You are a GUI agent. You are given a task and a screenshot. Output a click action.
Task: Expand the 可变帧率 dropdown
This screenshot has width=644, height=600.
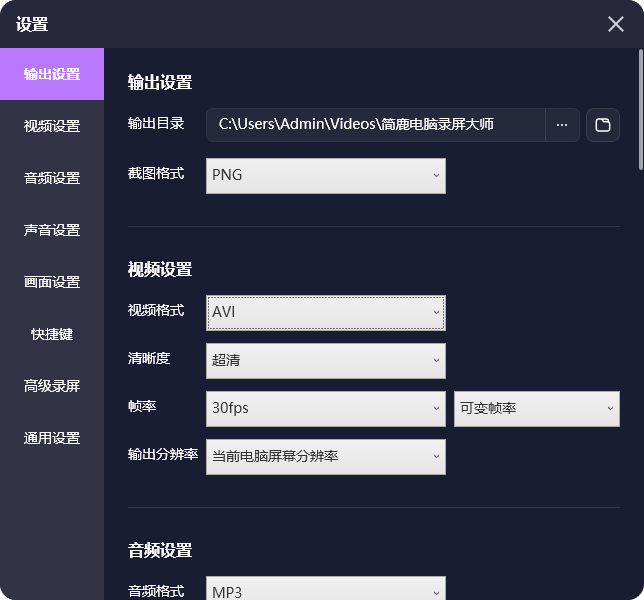[537, 409]
